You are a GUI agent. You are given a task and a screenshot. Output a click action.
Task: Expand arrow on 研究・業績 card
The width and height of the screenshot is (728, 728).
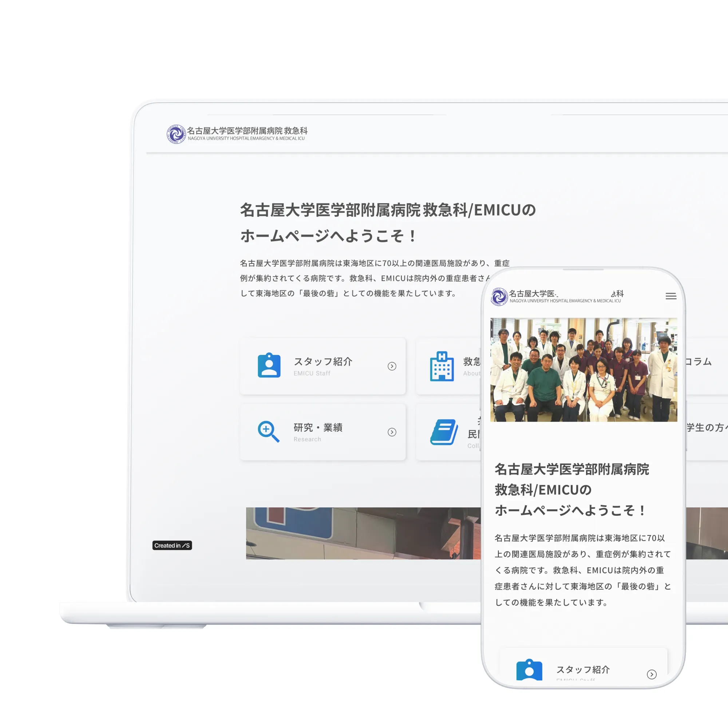pyautogui.click(x=392, y=432)
